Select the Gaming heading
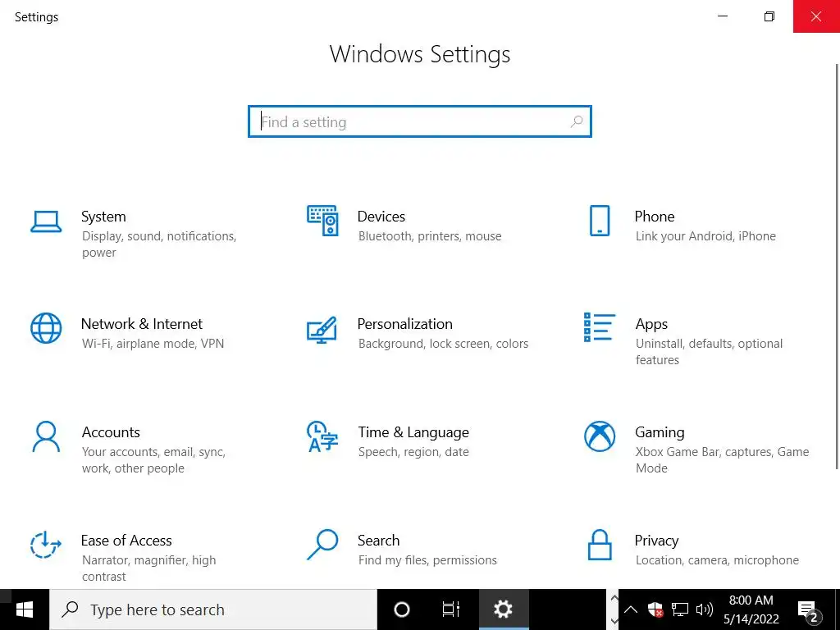 coord(660,433)
